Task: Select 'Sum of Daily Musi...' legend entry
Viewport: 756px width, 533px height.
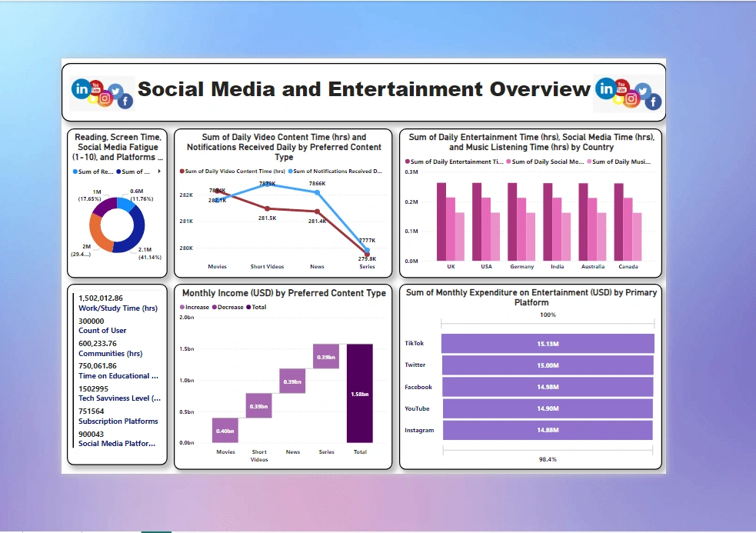Action: [x=618, y=162]
